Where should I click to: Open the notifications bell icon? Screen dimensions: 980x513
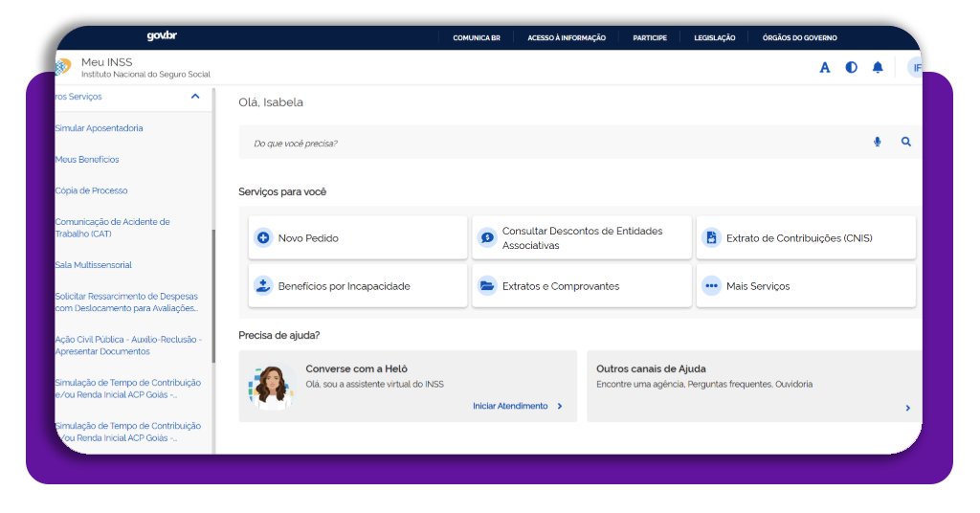pyautogui.click(x=878, y=67)
